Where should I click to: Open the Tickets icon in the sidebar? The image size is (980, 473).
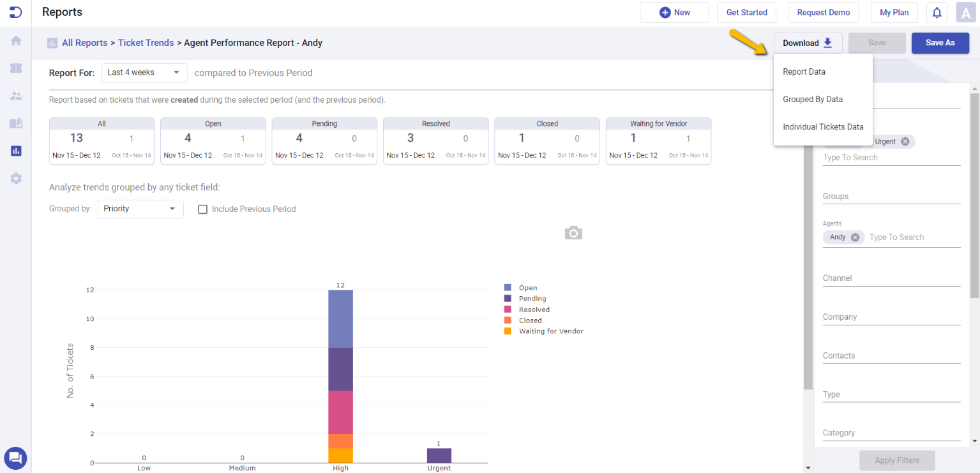click(x=15, y=68)
